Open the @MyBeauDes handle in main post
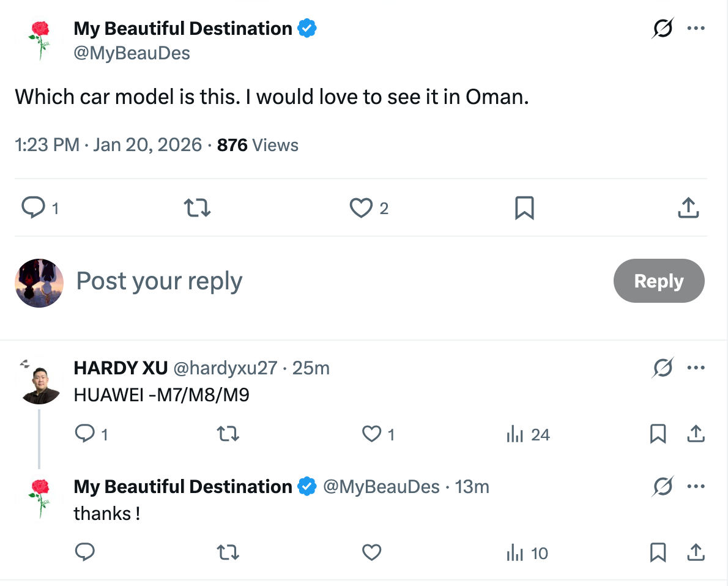 click(132, 53)
